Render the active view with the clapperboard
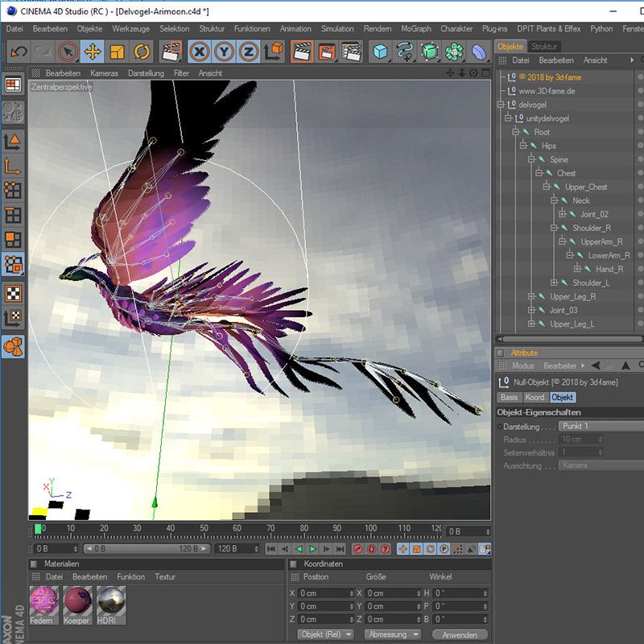 tap(303, 52)
